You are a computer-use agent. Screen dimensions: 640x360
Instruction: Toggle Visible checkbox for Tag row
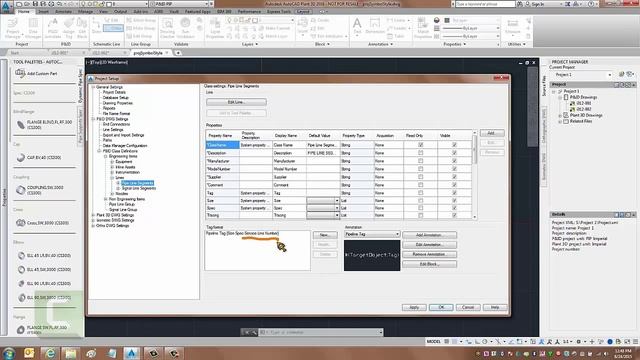[454, 193]
